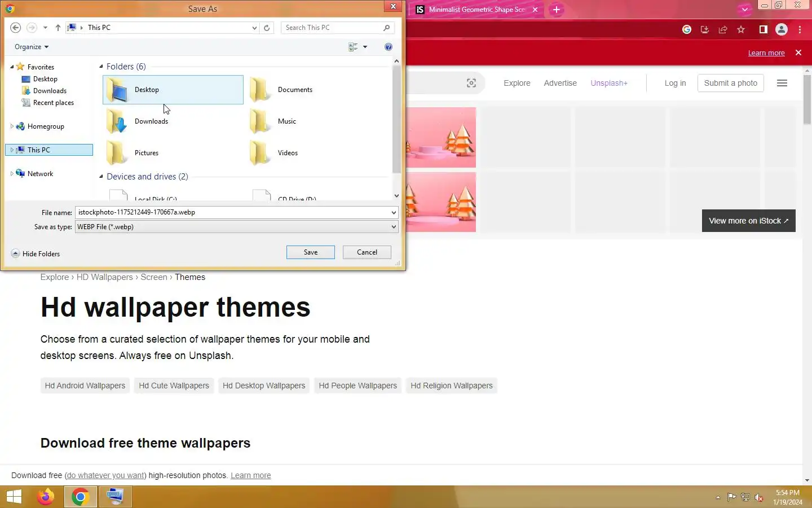Screen dimensions: 812x508
Task: Click install app icon in Chrome toolbar
Action: pyautogui.click(x=705, y=29)
